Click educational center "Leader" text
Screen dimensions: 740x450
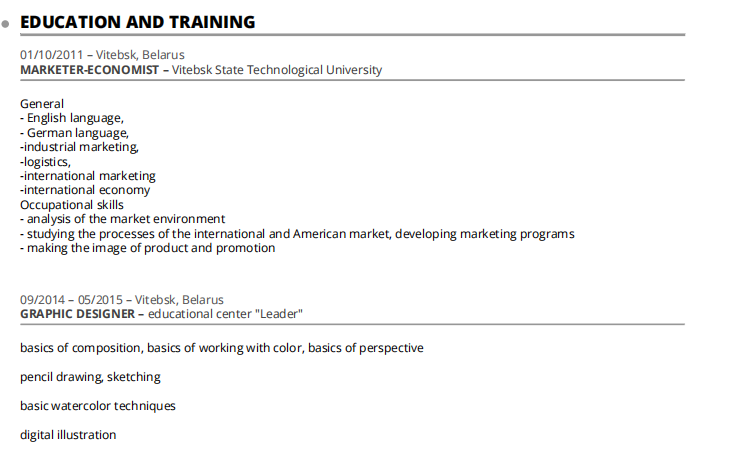pyautogui.click(x=226, y=314)
